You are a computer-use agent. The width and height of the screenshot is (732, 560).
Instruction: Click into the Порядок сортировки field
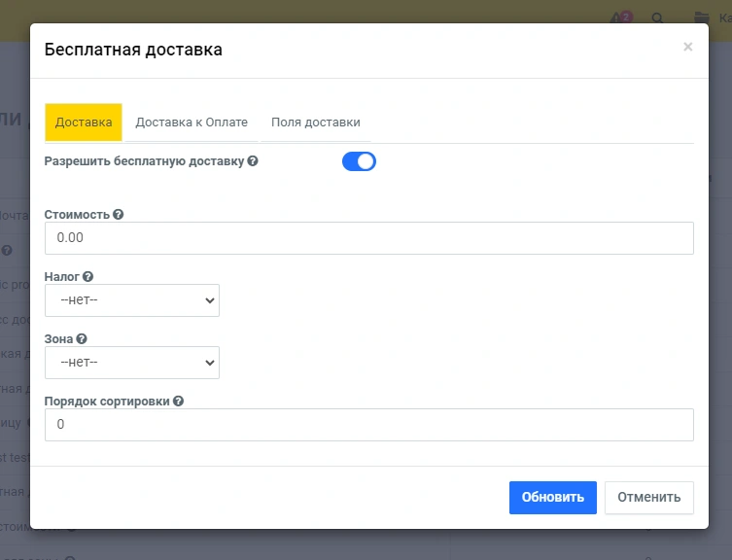pos(368,425)
